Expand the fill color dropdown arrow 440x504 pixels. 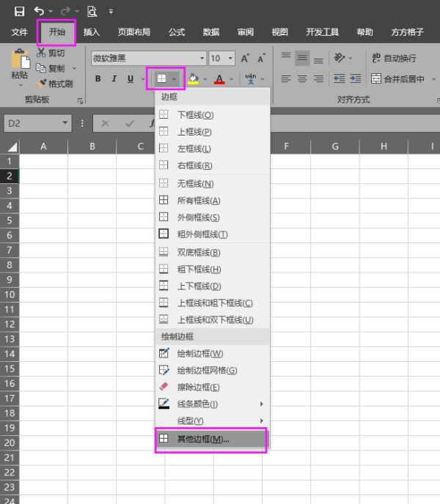coord(205,79)
